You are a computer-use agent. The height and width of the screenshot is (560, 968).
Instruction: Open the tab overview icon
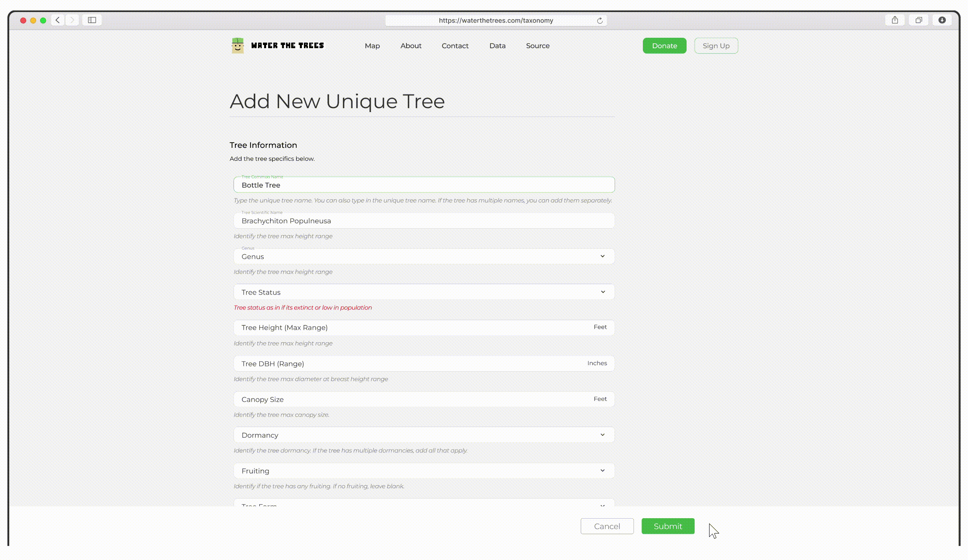(x=919, y=20)
